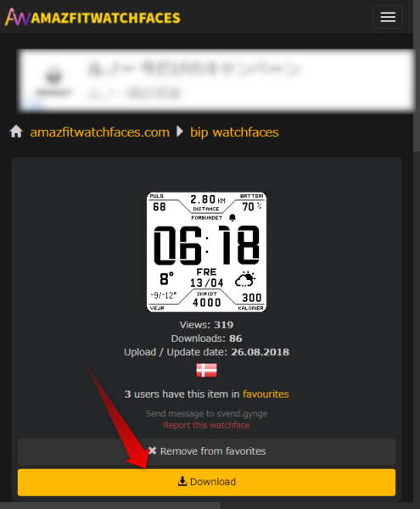Click the vertical page scrollbar
This screenshot has height=509, width=420.
tap(417, 76)
